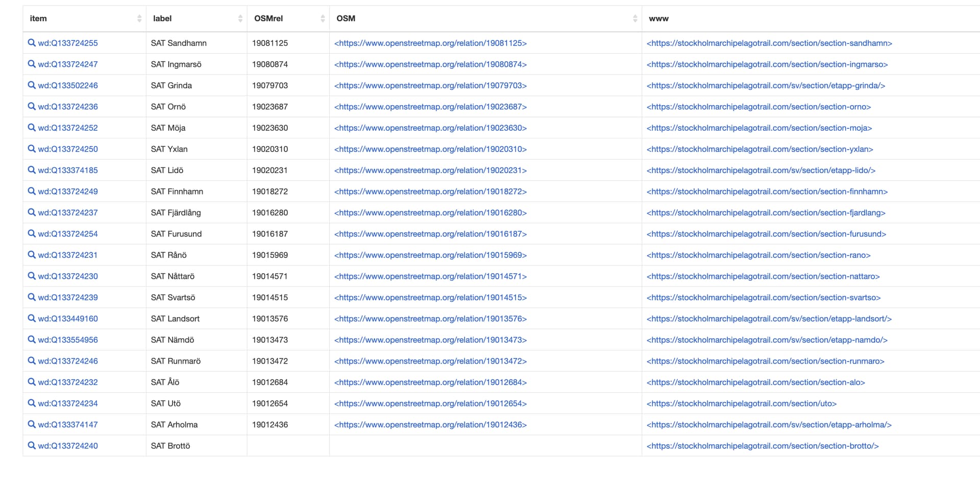Select OSMrel value 19079703
The width and height of the screenshot is (980, 481).
(270, 85)
